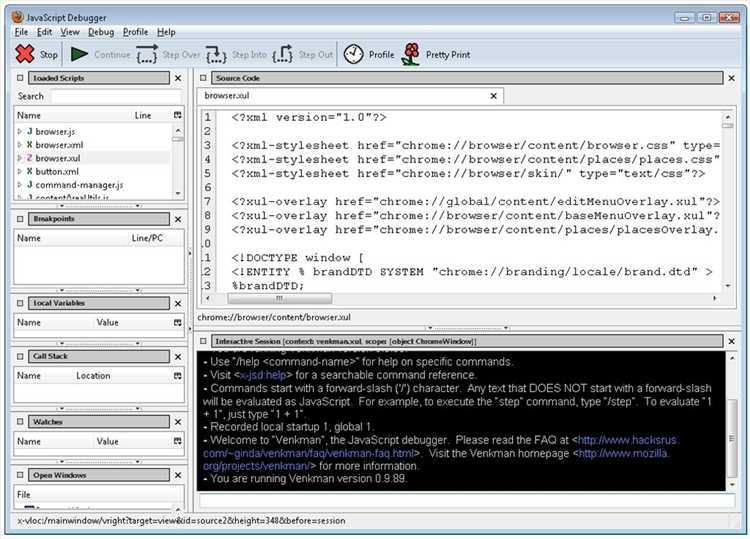The height and width of the screenshot is (539, 750).
Task: Click the Step Into icon
Action: coord(216,55)
